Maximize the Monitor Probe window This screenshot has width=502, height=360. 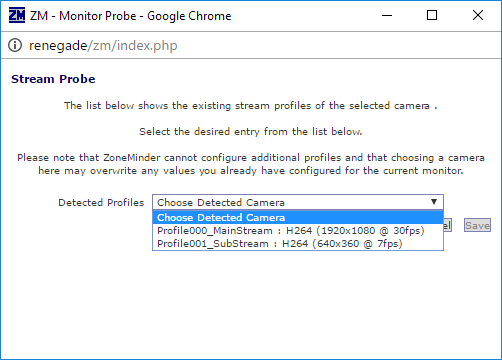pos(432,15)
